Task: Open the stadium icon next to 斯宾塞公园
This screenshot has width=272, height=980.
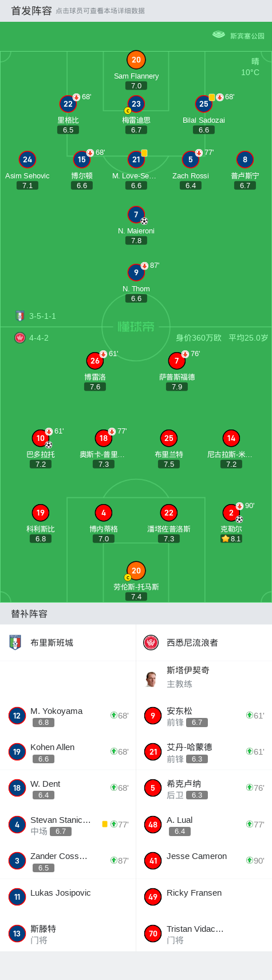Action: click(219, 34)
